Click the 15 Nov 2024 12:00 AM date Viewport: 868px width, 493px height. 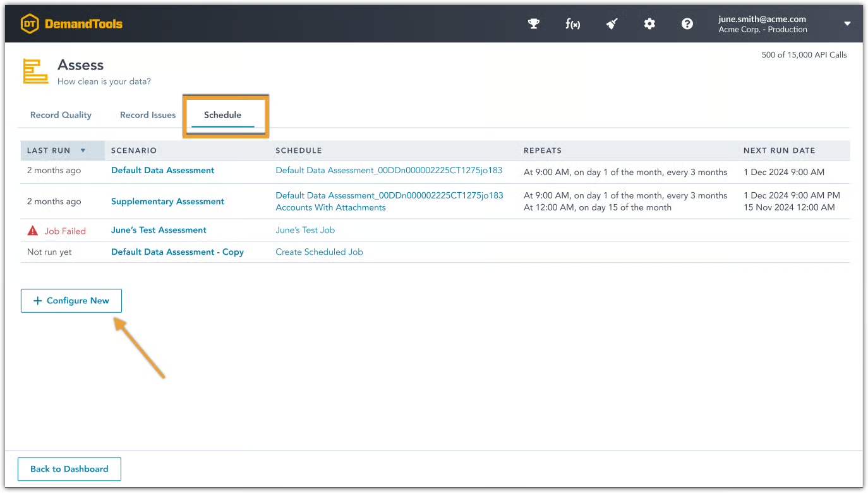click(789, 207)
